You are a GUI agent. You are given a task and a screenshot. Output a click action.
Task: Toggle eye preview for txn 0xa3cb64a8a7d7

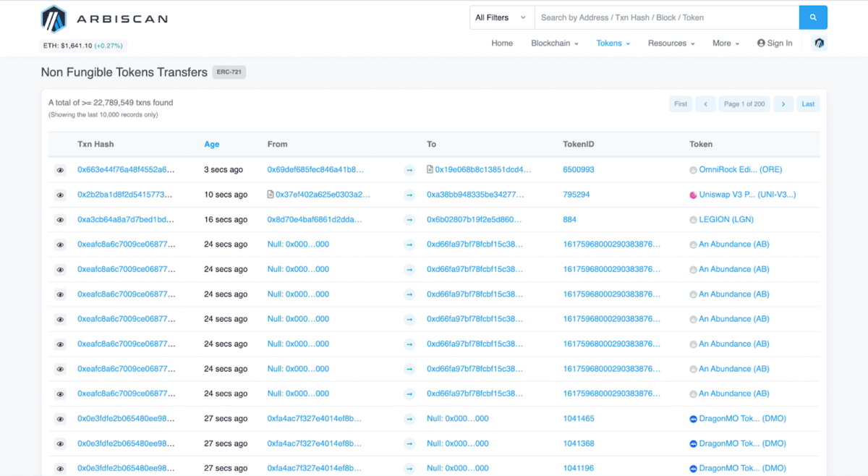point(60,220)
